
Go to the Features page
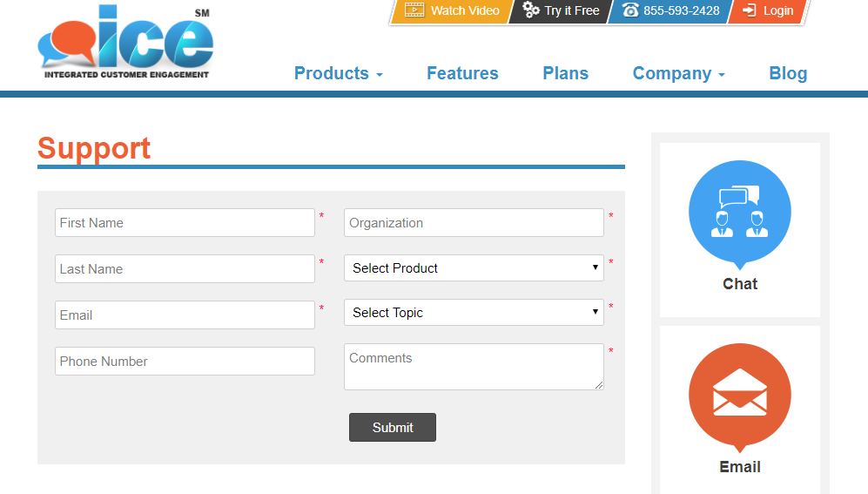click(462, 74)
